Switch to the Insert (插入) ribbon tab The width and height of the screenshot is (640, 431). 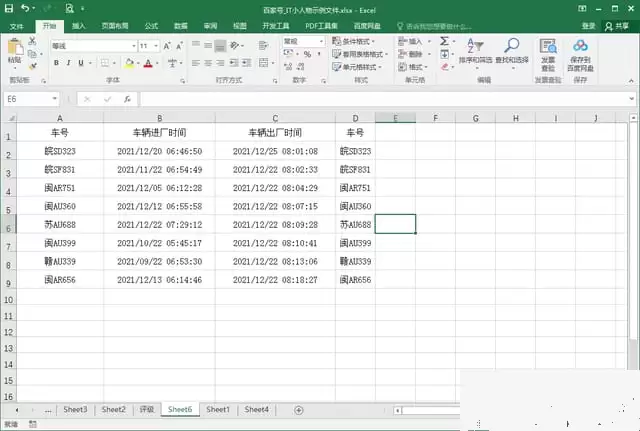coord(79,26)
